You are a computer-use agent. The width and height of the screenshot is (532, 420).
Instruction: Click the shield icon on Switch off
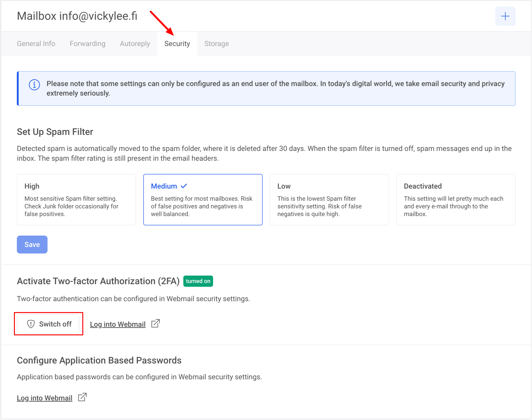31,324
